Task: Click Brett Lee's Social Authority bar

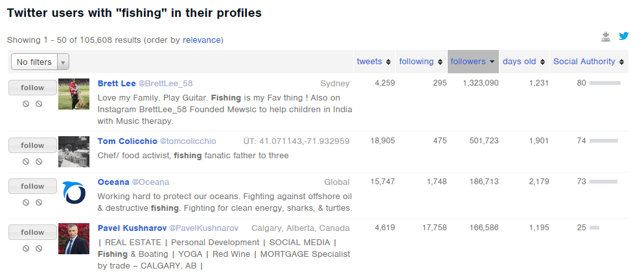Action: pos(604,83)
